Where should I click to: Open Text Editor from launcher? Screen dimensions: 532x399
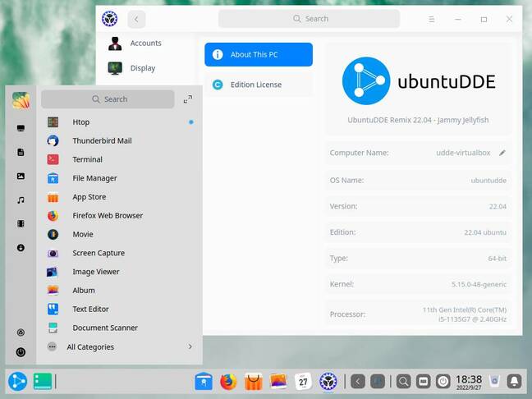tap(118, 309)
